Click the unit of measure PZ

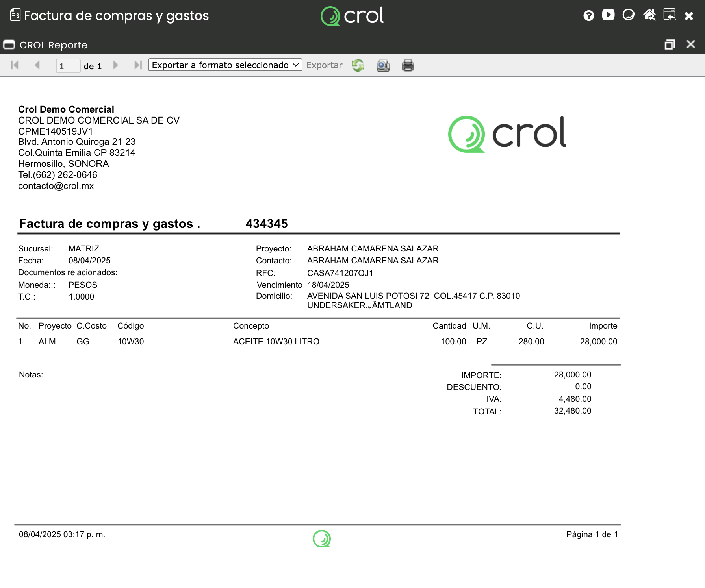482,342
